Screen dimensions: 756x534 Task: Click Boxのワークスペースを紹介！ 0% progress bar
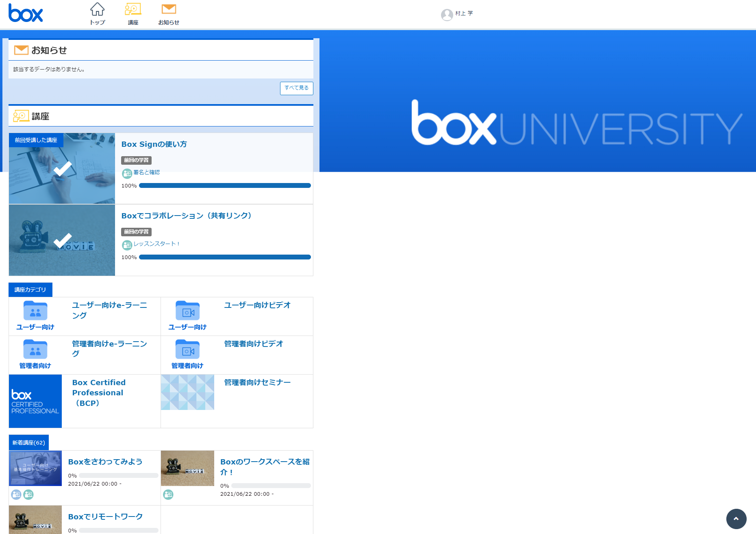pyautogui.click(x=271, y=486)
